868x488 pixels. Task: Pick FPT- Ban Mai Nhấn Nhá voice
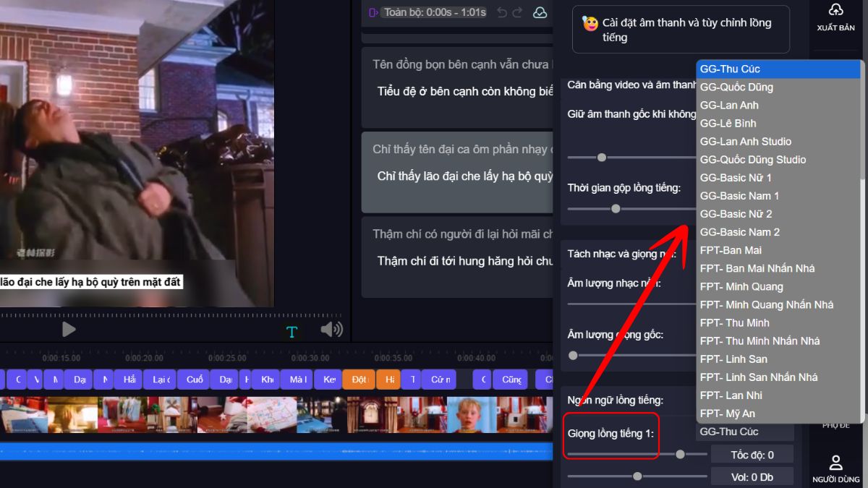coord(778,268)
